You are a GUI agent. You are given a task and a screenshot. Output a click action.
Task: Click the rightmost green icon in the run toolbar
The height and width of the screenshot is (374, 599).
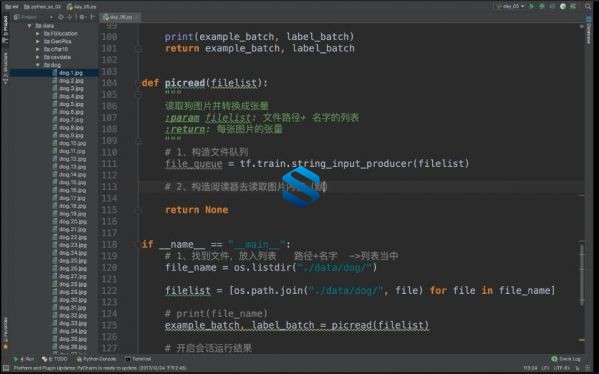(x=573, y=6)
